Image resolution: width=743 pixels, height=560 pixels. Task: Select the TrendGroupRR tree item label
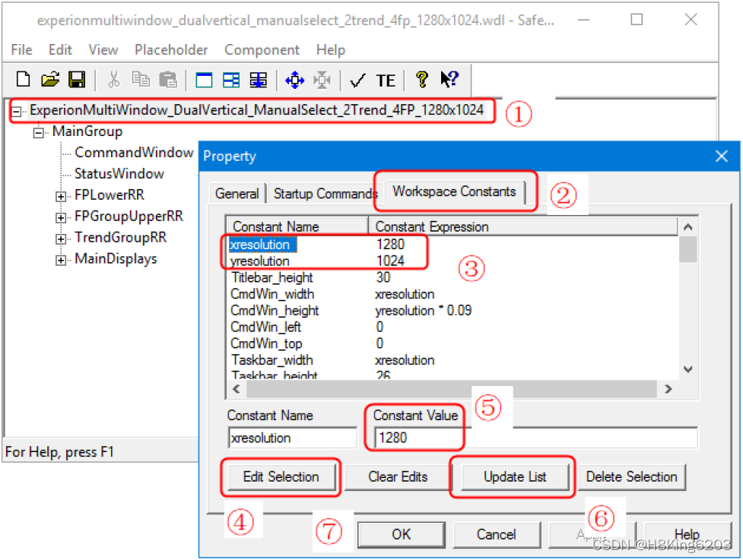[x=120, y=237]
